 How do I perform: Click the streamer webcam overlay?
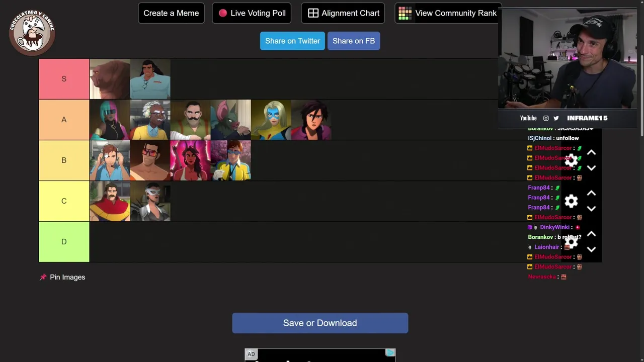tap(568, 58)
